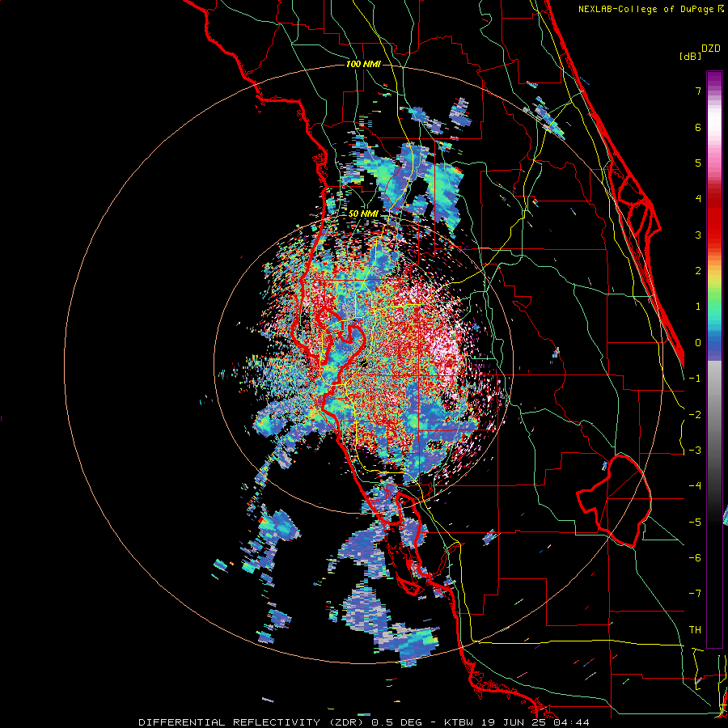Click the -4 value on color scale
This screenshot has height=728, width=728.
[695, 486]
